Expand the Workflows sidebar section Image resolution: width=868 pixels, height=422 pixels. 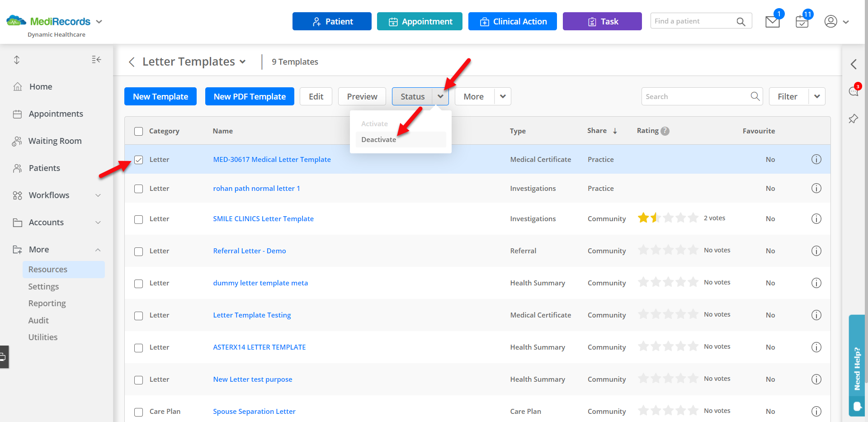pyautogui.click(x=98, y=195)
